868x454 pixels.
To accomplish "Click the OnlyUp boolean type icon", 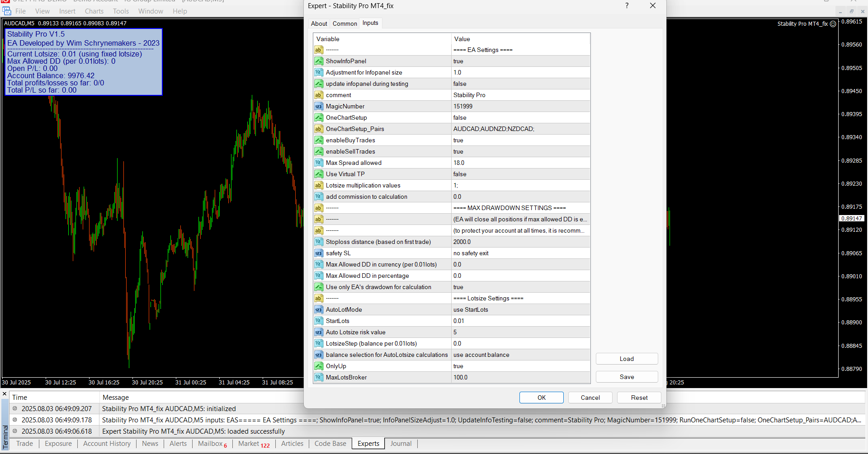I will pos(319,366).
